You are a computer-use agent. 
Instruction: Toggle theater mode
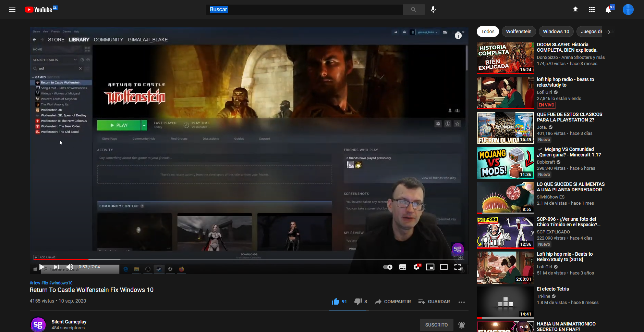(444, 267)
